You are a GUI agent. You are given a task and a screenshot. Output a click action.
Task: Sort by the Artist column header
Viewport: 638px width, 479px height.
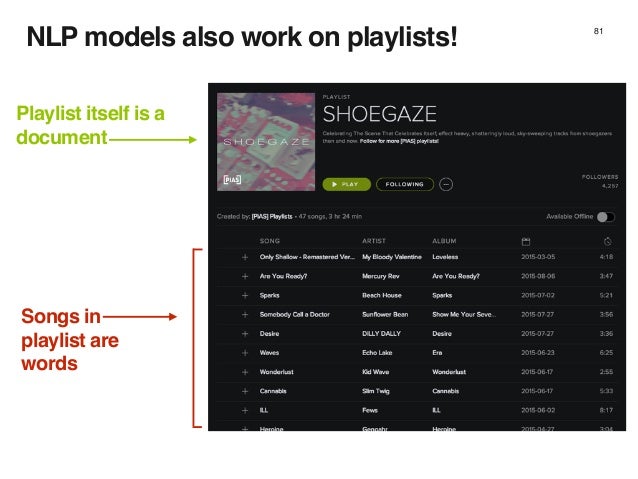374,241
